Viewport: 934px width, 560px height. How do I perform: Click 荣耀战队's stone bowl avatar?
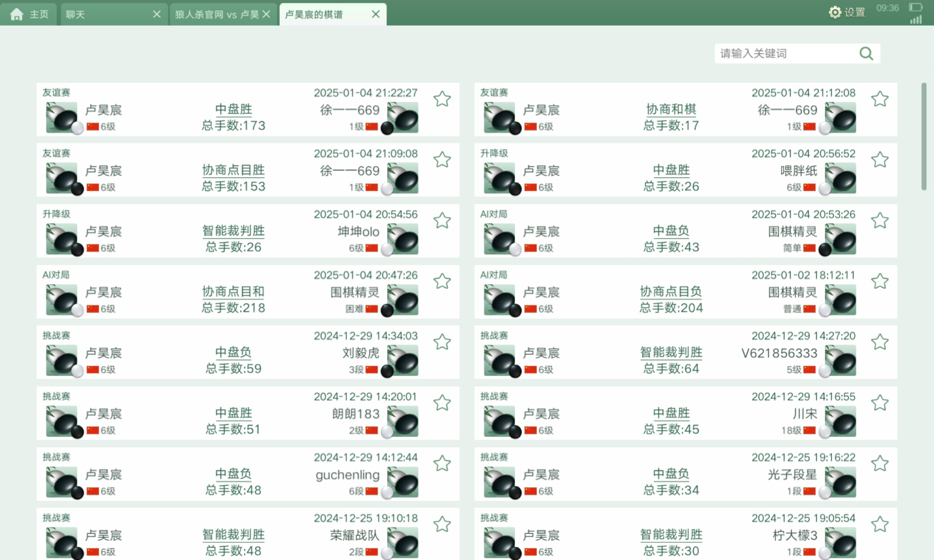tap(403, 543)
